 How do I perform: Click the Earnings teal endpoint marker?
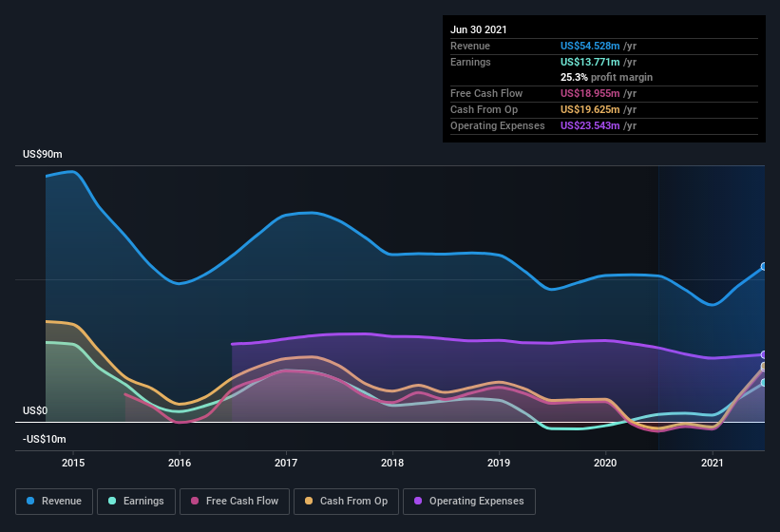764,382
